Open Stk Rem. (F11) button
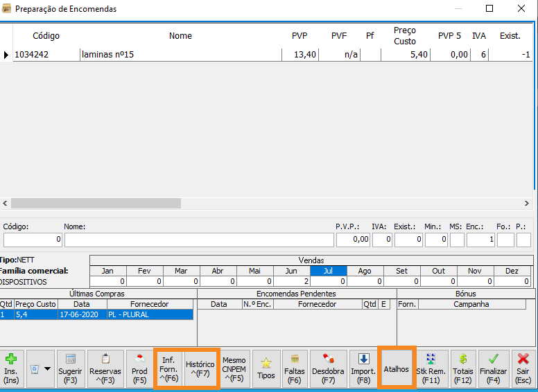This screenshot has height=392, width=538. pyautogui.click(x=431, y=368)
